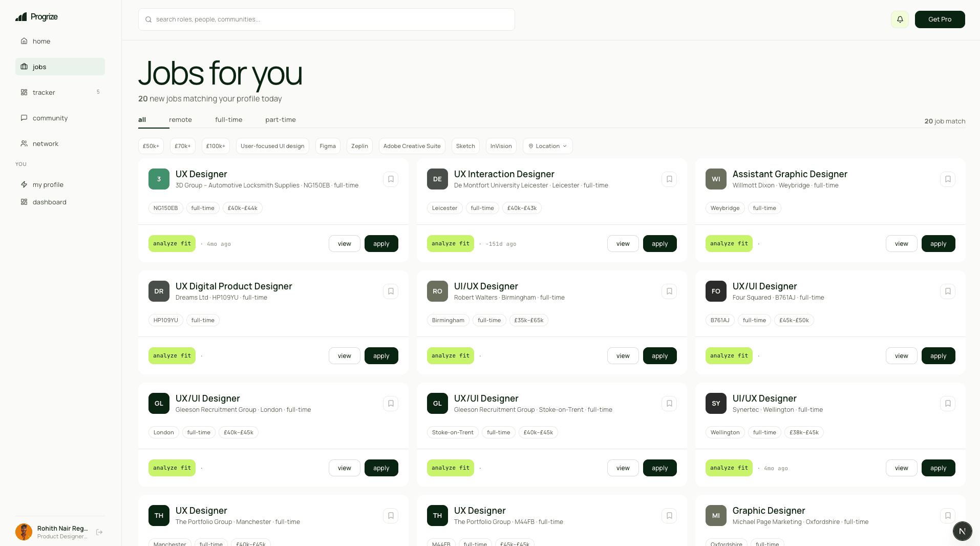The width and height of the screenshot is (980, 546).
Task: Bookmark the Michael Page Graphic Designer job
Action: coord(948,516)
